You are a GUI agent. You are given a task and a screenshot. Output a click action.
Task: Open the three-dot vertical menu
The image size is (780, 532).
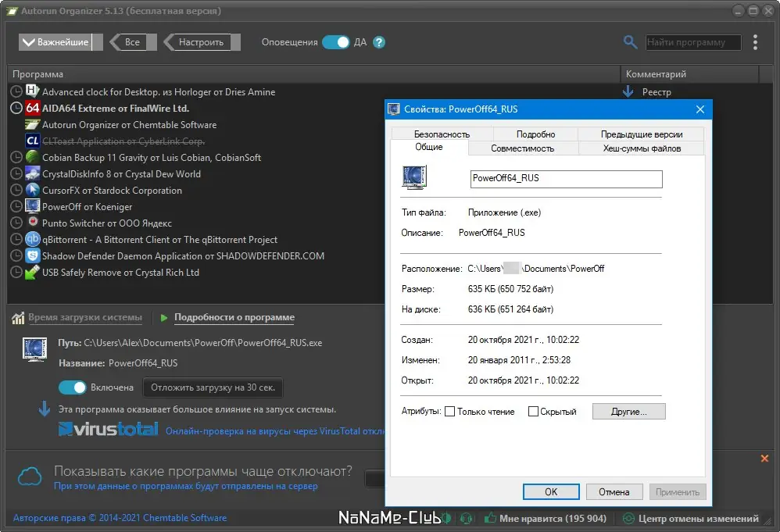tap(755, 42)
